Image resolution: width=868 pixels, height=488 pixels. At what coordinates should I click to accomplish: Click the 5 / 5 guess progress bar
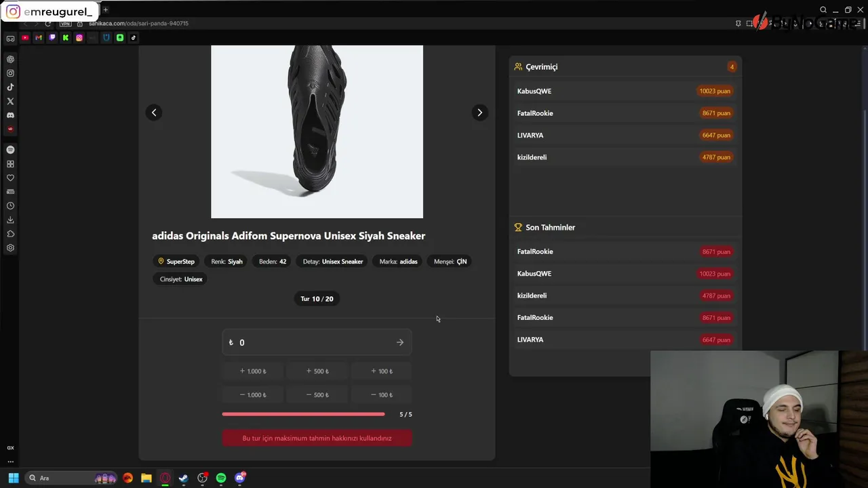[303, 414]
